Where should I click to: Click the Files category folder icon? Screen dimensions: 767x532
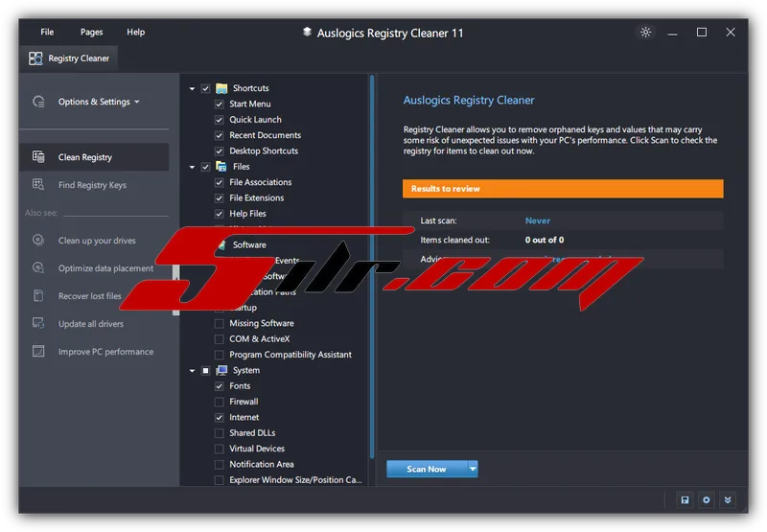pos(221,167)
